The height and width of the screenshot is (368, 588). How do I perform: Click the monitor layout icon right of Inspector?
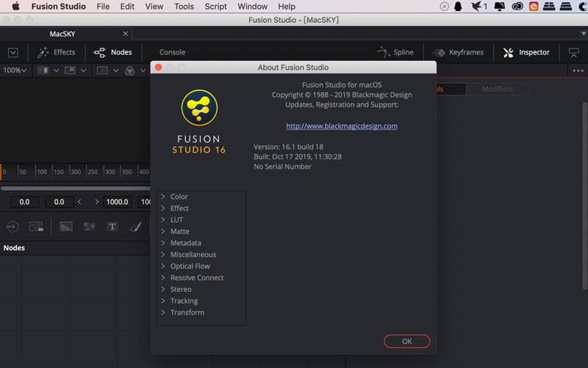tap(574, 52)
